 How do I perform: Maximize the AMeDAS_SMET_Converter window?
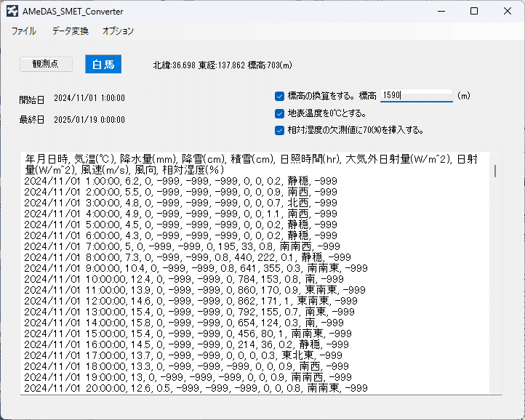[x=474, y=11]
